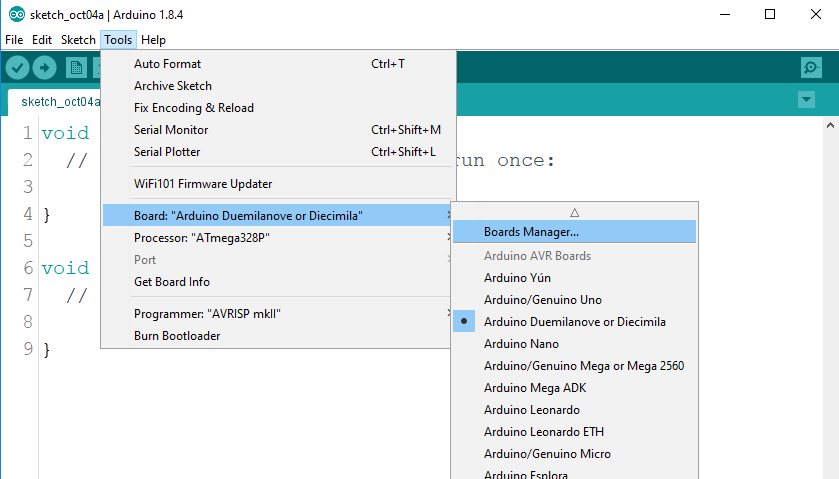The height and width of the screenshot is (479, 839).
Task: Open WiFi101 Firmware Updater
Action: 203,184
